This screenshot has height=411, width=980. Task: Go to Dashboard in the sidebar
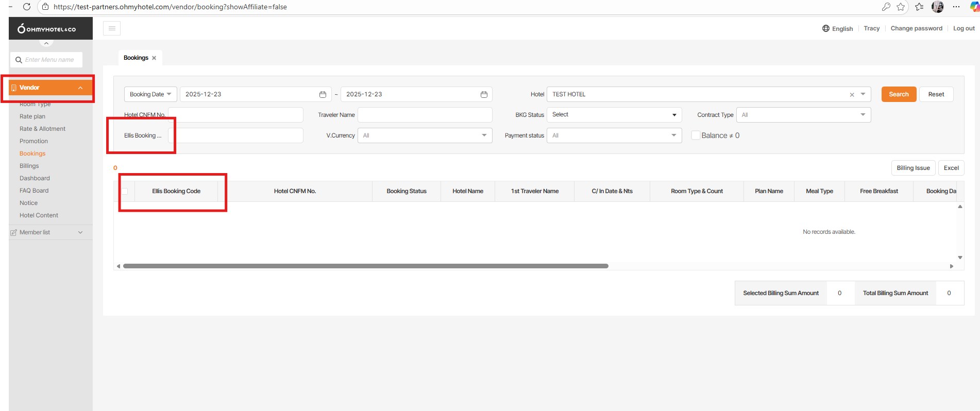(x=35, y=178)
